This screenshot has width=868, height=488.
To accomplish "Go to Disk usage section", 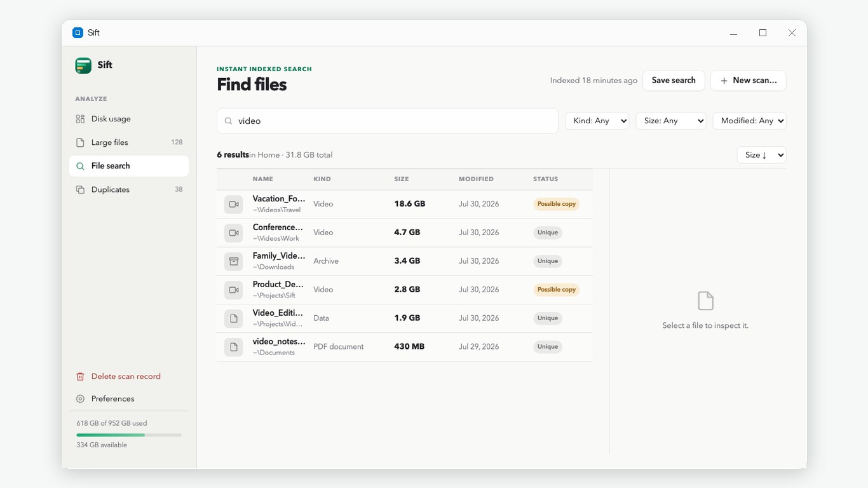I will point(129,119).
